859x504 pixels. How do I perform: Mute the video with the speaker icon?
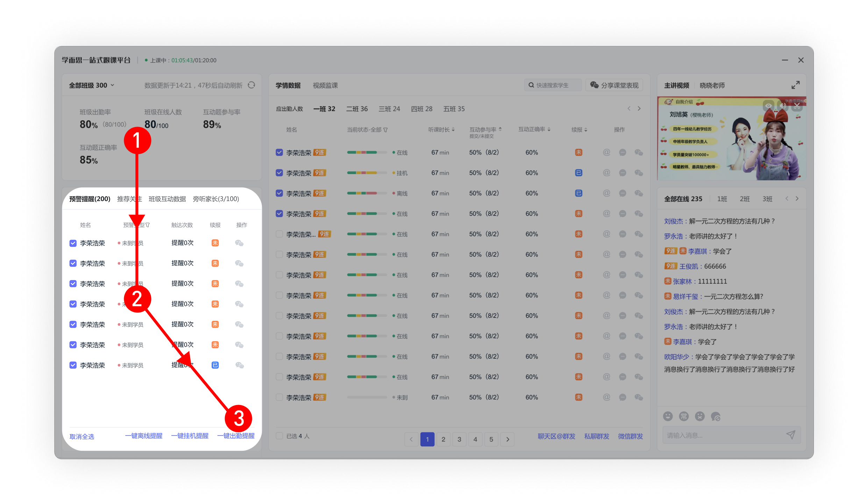(x=783, y=106)
